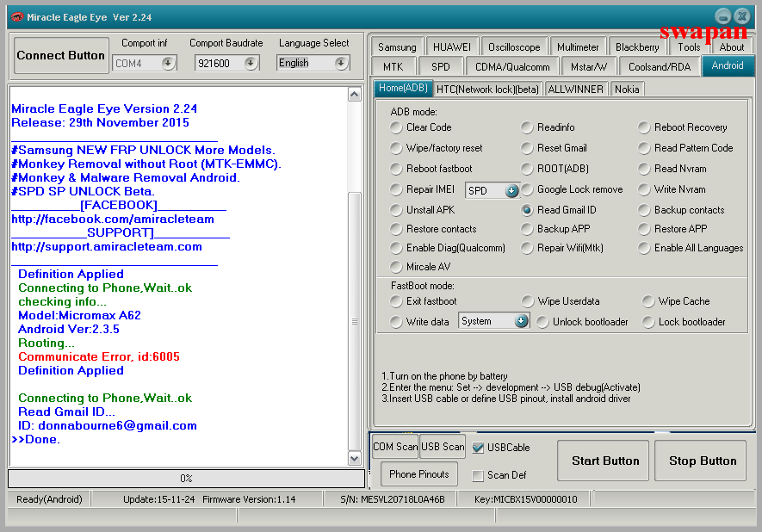Click the Communicate Error id:6005 line
Image resolution: width=762 pixels, height=532 pixels.
[99, 356]
